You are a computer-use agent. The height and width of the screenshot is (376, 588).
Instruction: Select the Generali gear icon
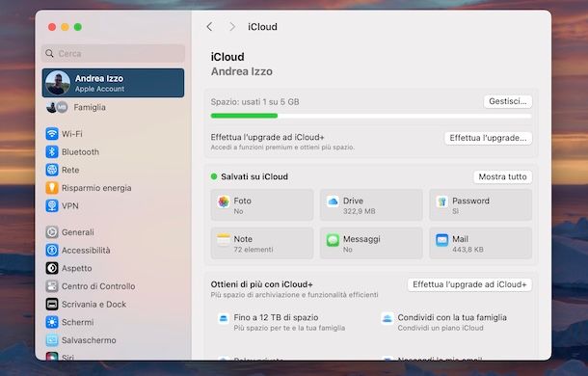coord(52,232)
